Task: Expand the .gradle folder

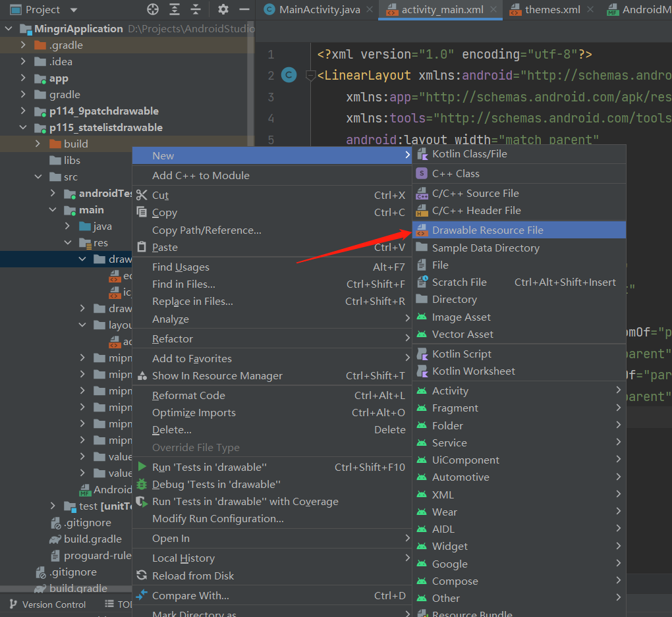Action: 24,45
